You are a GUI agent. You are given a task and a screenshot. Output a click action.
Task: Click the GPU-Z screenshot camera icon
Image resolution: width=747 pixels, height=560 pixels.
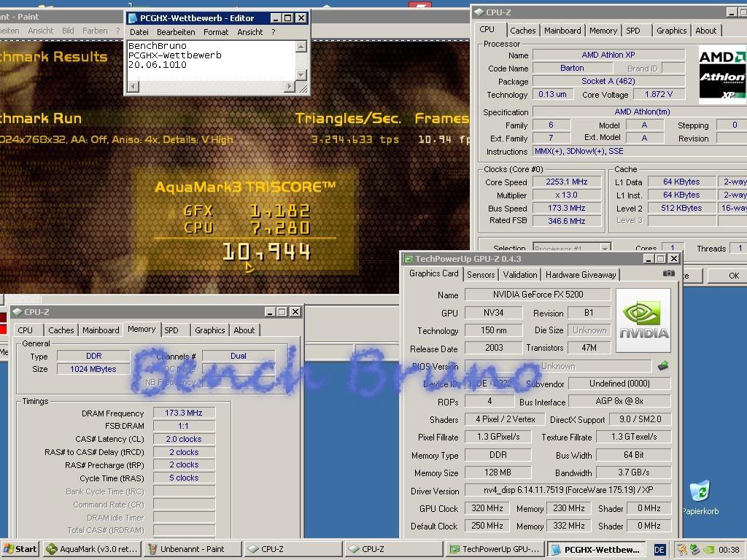[x=668, y=273]
